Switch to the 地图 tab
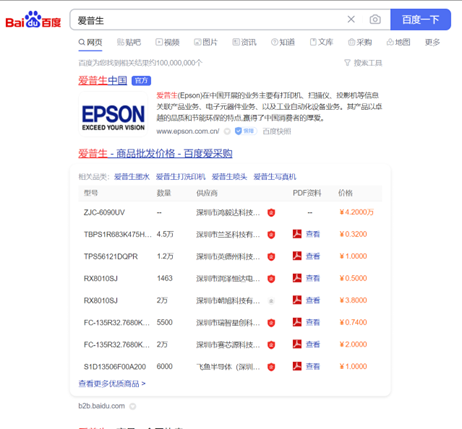The height and width of the screenshot is (429, 462). click(398, 42)
